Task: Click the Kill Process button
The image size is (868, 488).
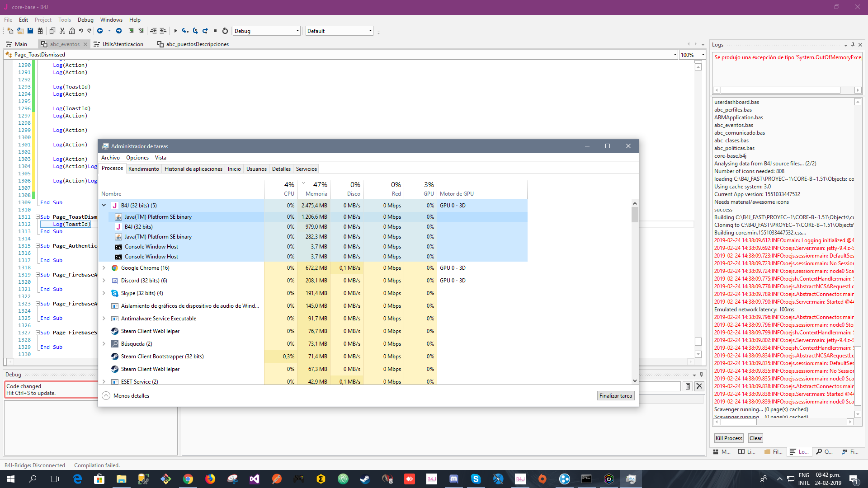Action: click(x=728, y=438)
